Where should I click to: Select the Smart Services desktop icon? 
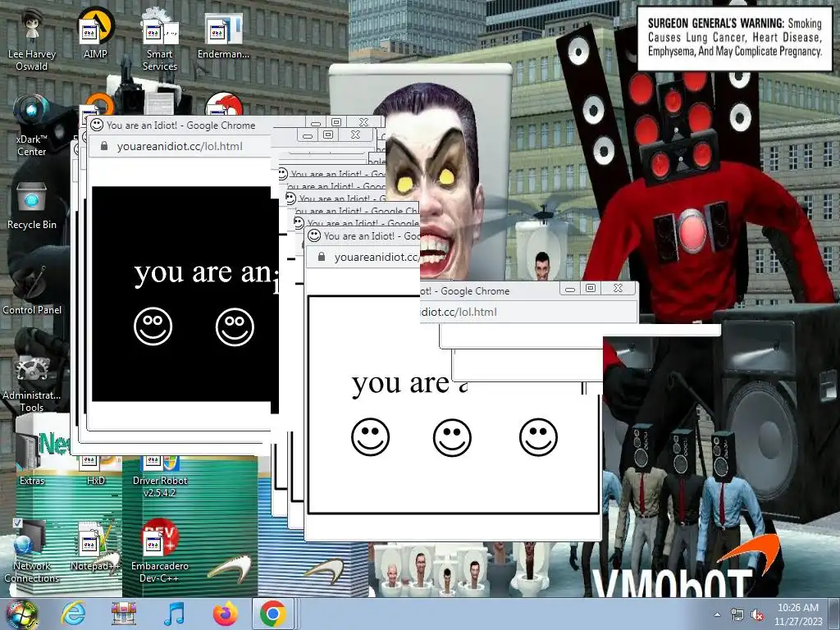[160, 38]
